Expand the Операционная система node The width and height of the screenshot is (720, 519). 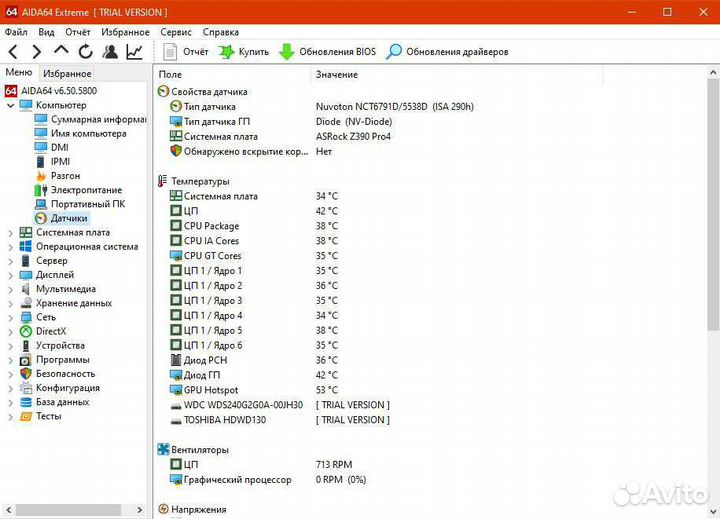(x=11, y=247)
